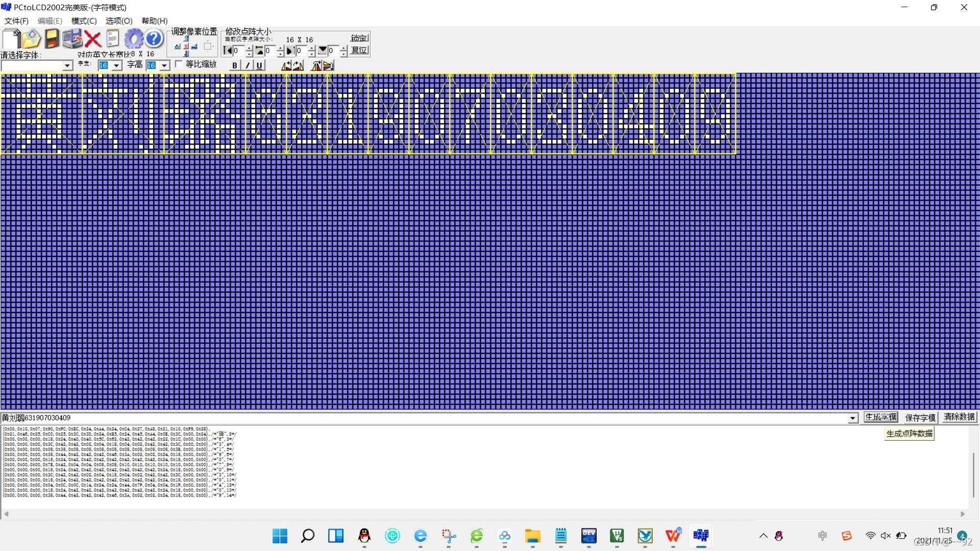This screenshot has height=551, width=980.
Task: Toggle Bold font style
Action: [234, 65]
